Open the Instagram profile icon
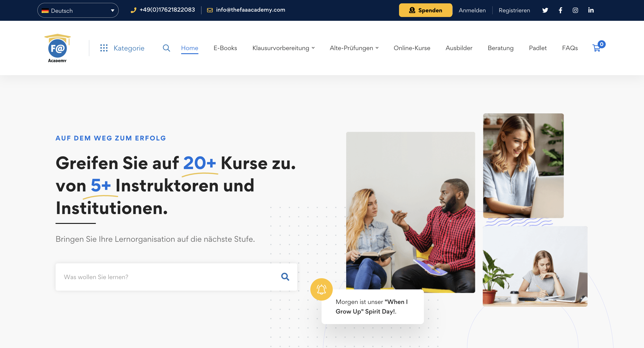The width and height of the screenshot is (644, 348). click(575, 10)
